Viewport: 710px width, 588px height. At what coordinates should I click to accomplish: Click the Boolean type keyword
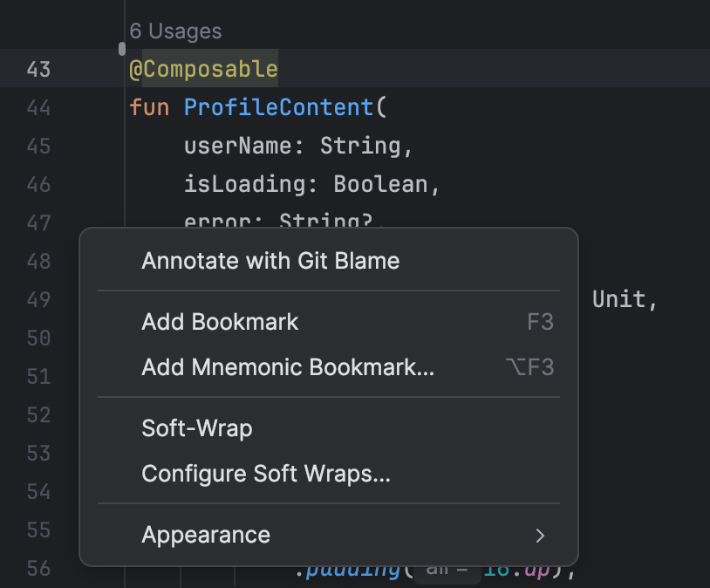click(380, 185)
